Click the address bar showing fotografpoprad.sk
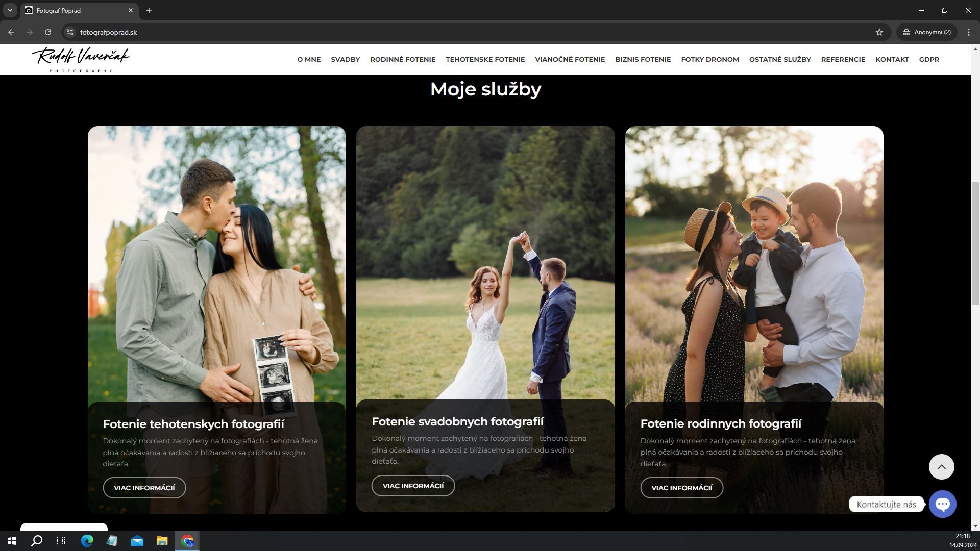Image resolution: width=980 pixels, height=551 pixels. [x=475, y=32]
